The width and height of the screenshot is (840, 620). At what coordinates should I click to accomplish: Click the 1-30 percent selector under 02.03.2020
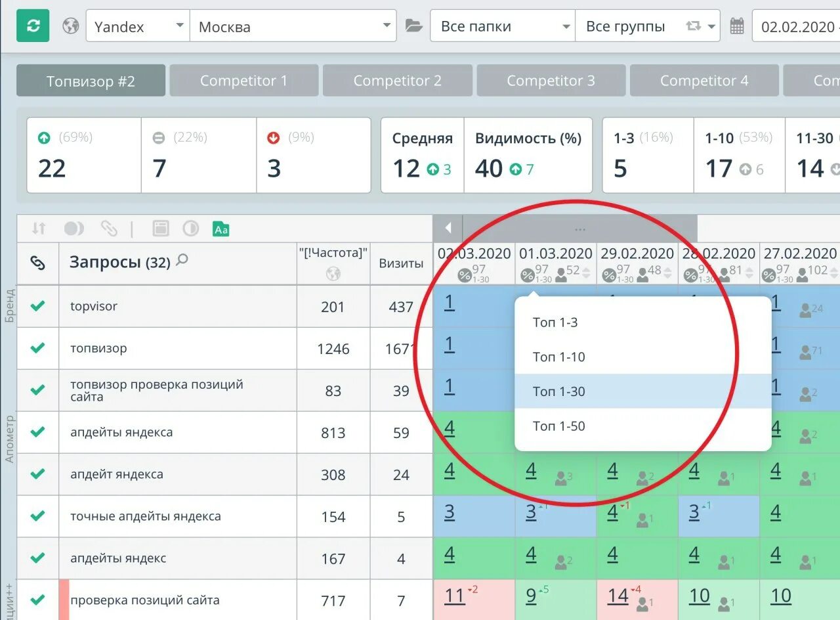pyautogui.click(x=472, y=275)
